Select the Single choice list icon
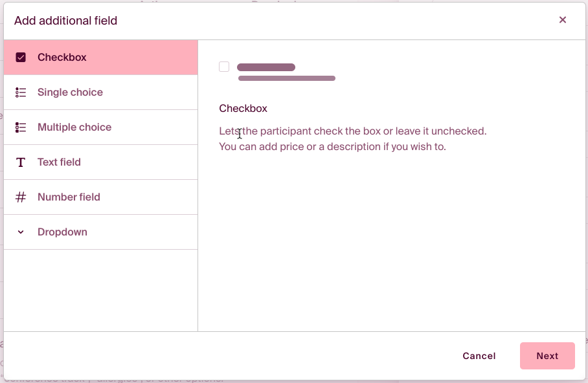Screen dimensions: 588x383 click(21, 92)
